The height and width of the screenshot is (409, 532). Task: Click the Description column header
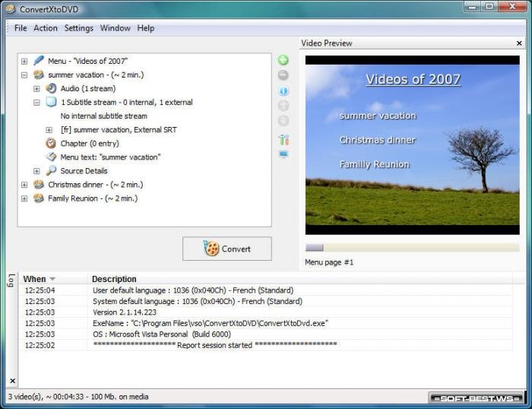[x=114, y=279]
